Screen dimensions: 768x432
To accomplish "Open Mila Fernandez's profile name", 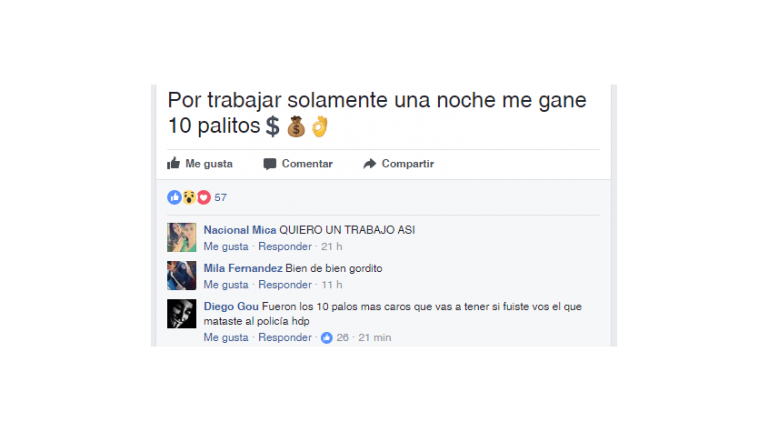I will (x=243, y=268).
